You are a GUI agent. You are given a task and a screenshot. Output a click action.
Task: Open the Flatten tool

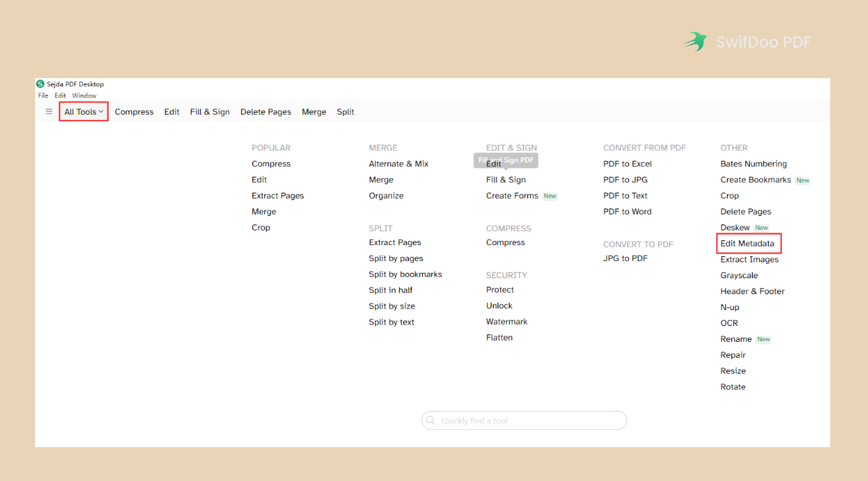coord(500,337)
